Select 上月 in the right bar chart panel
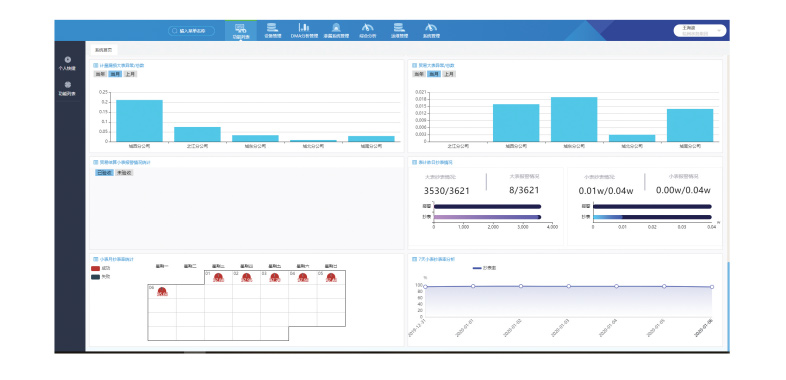786x380 pixels. 449,74
